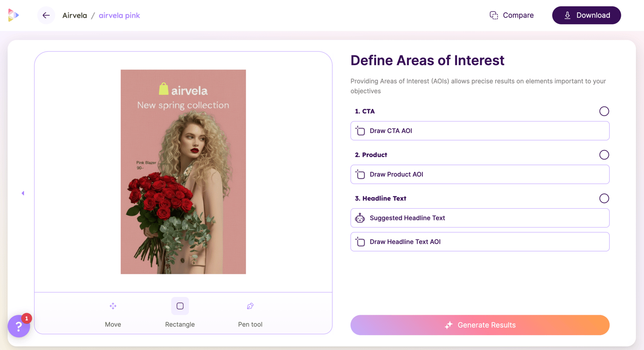Click the "3. Headline Text" section label
The image size is (644, 350).
coord(381,198)
